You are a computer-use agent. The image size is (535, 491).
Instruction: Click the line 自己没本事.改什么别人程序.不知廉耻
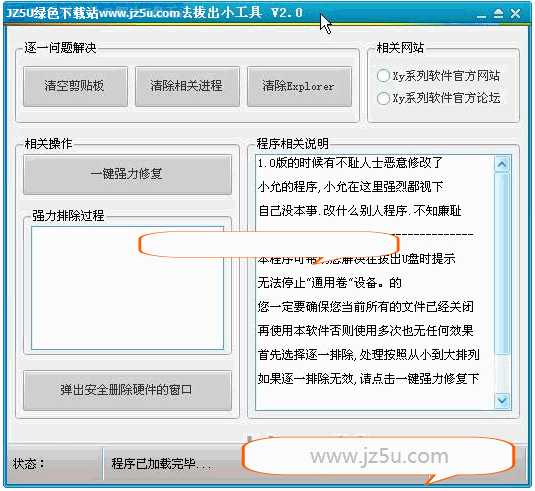pyautogui.click(x=360, y=211)
